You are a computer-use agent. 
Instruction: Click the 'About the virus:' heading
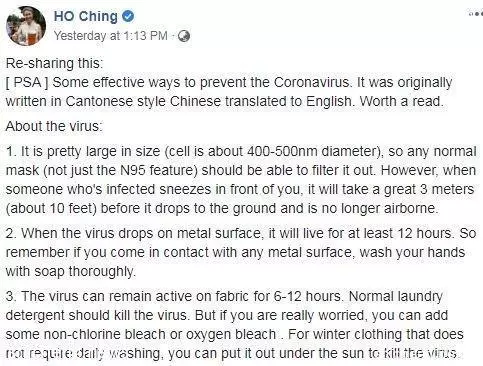pyautogui.click(x=54, y=126)
